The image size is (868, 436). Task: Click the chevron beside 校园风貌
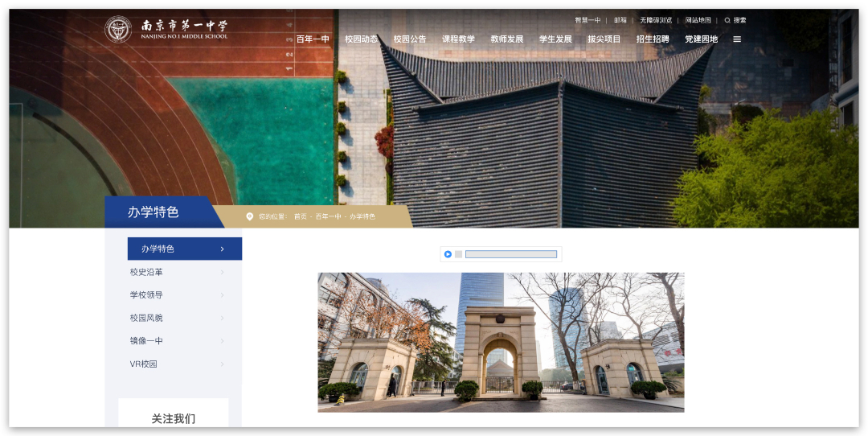[222, 319]
